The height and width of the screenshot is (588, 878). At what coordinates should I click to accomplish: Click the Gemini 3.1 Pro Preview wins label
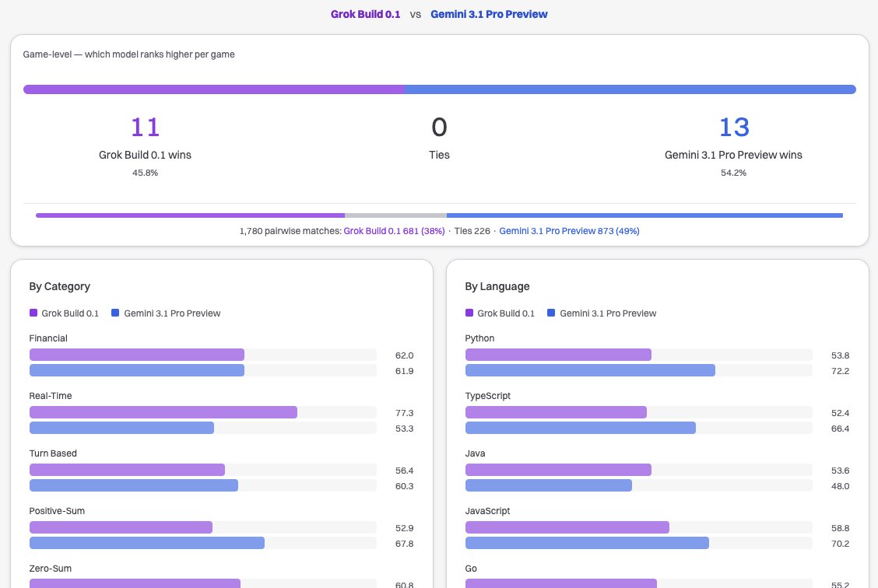[733, 155]
